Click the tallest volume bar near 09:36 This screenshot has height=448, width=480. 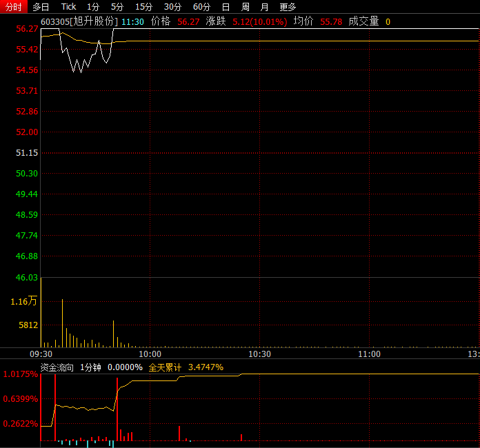(63, 323)
